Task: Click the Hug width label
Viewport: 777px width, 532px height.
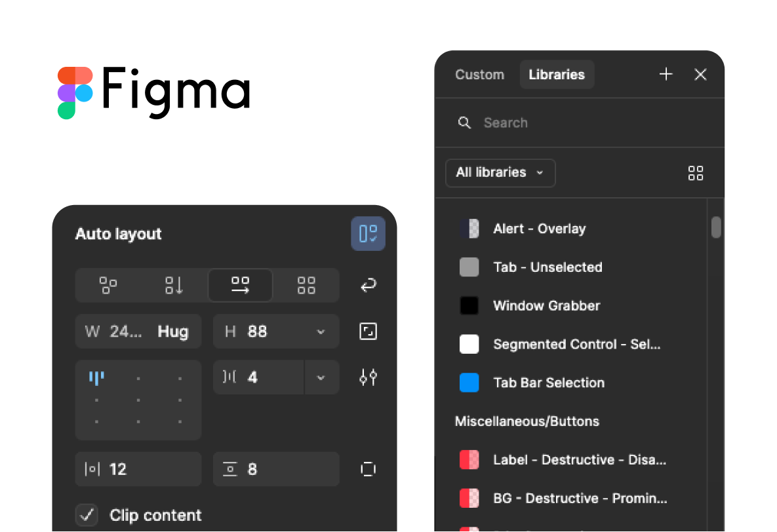Action: pyautogui.click(x=173, y=332)
